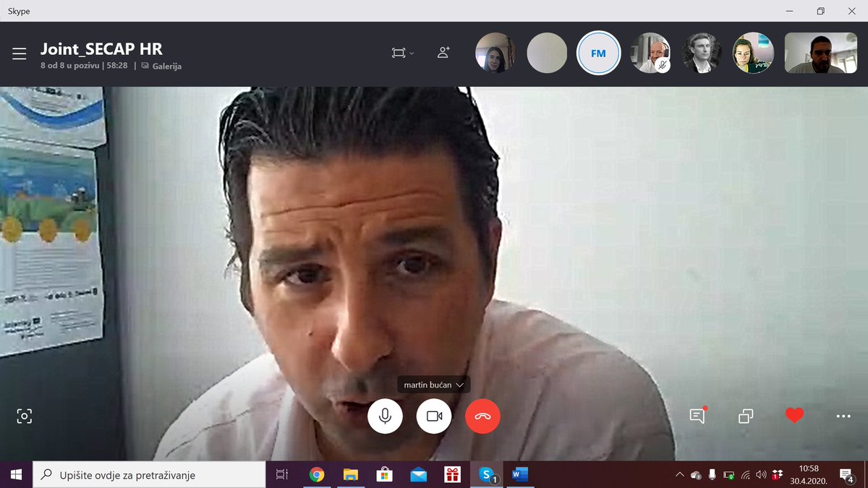Image resolution: width=868 pixels, height=488 pixels.
Task: Select the muted participant wearing a headset
Action: pyautogui.click(x=650, y=53)
